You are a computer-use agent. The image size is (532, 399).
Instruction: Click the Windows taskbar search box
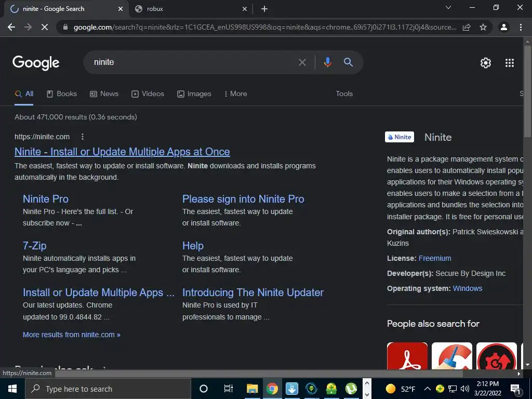(108, 389)
